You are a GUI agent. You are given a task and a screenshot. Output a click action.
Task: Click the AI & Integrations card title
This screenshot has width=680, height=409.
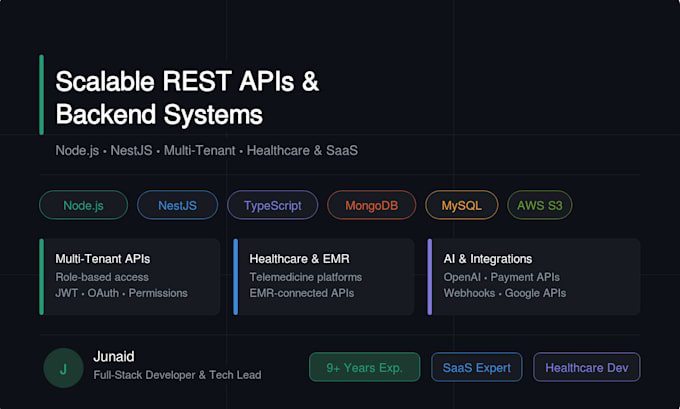tap(487, 259)
